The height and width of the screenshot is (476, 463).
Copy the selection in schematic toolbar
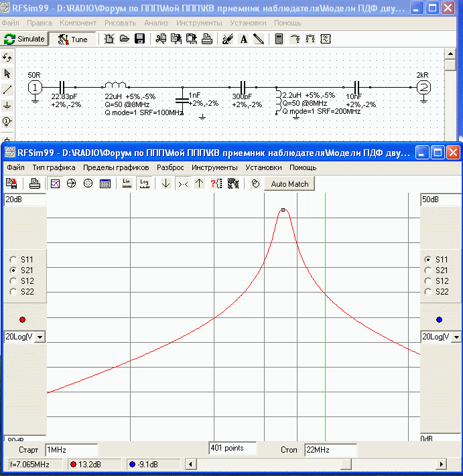pos(176,39)
